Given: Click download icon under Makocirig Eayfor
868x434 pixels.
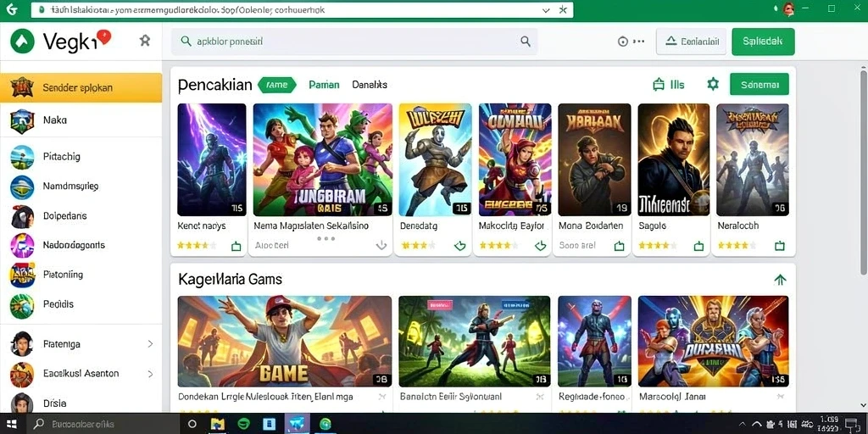Looking at the screenshot, I should pos(541,246).
